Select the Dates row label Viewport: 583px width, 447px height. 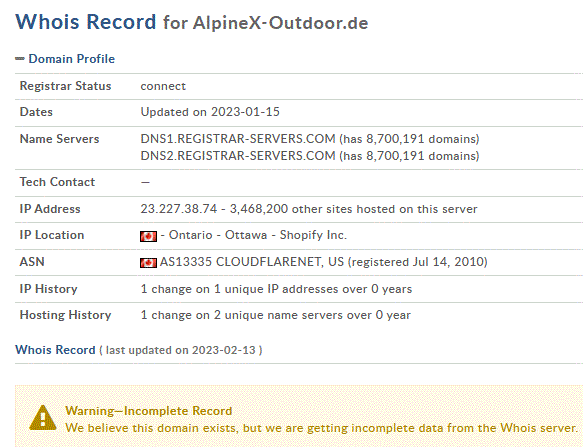[x=36, y=112]
